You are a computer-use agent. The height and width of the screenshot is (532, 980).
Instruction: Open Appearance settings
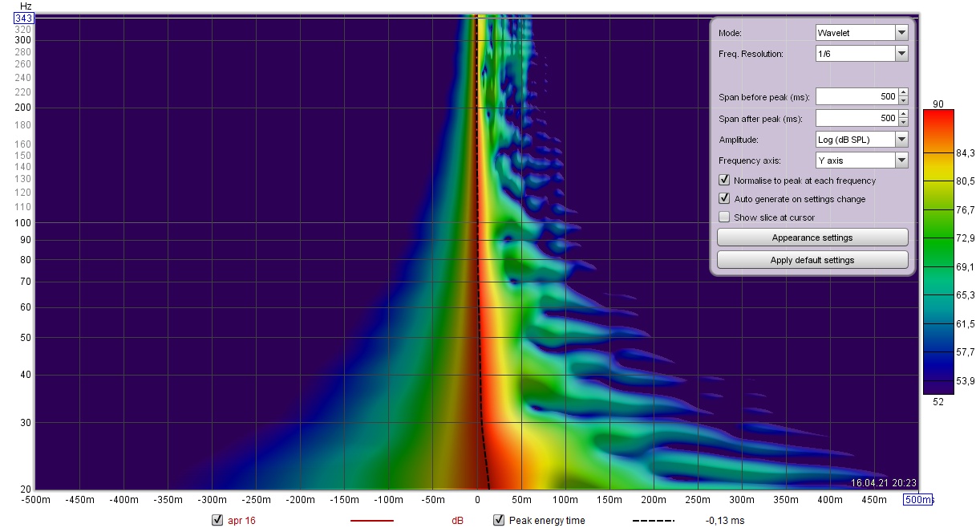pos(812,238)
